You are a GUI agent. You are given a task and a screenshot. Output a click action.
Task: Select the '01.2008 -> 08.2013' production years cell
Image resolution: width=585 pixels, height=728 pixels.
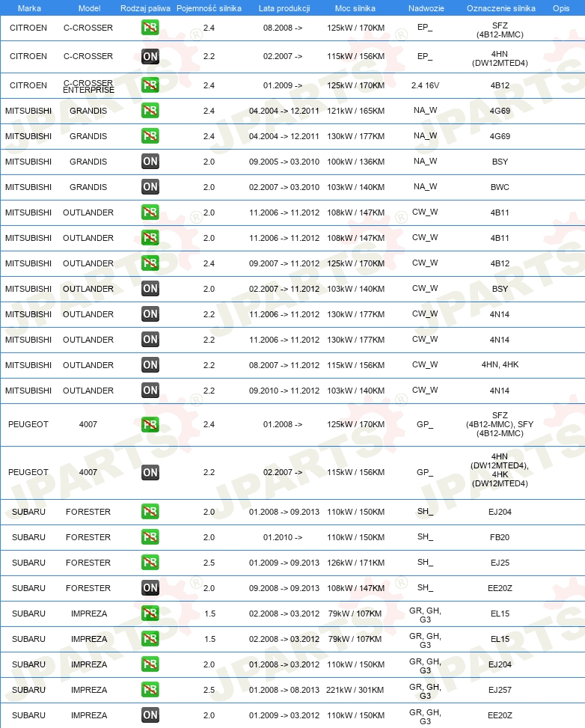click(x=284, y=690)
